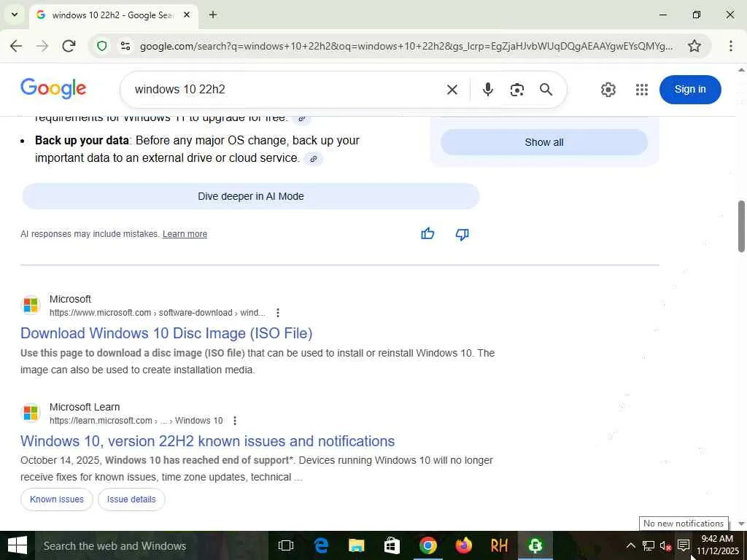
Task: Click the microsoft.com software-download URL breadcrumb
Action: 158,313
